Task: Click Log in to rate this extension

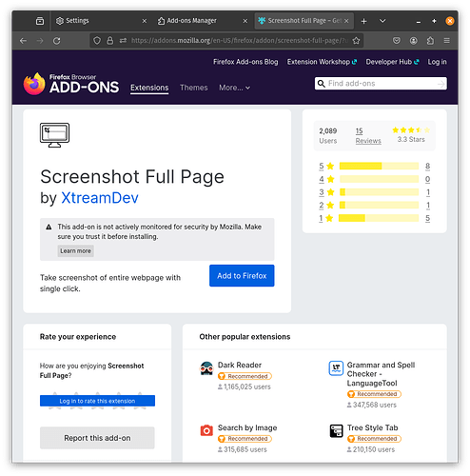Action: 97,401
